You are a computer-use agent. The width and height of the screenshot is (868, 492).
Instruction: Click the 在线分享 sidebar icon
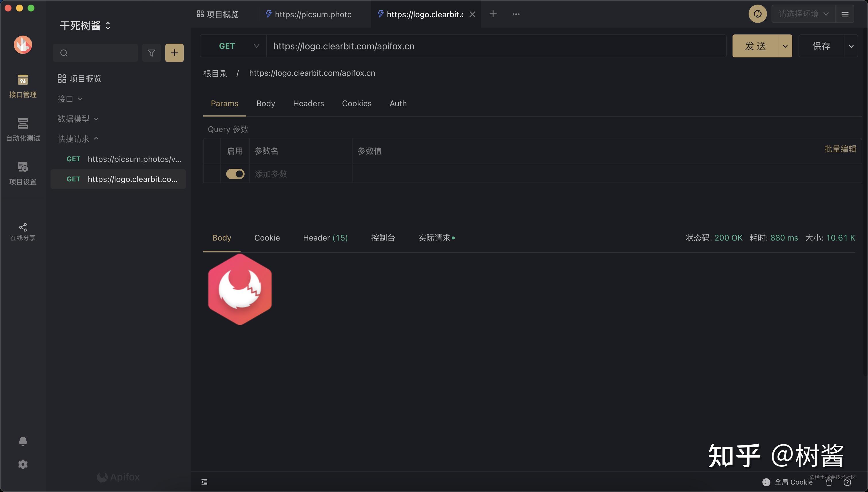tap(23, 231)
